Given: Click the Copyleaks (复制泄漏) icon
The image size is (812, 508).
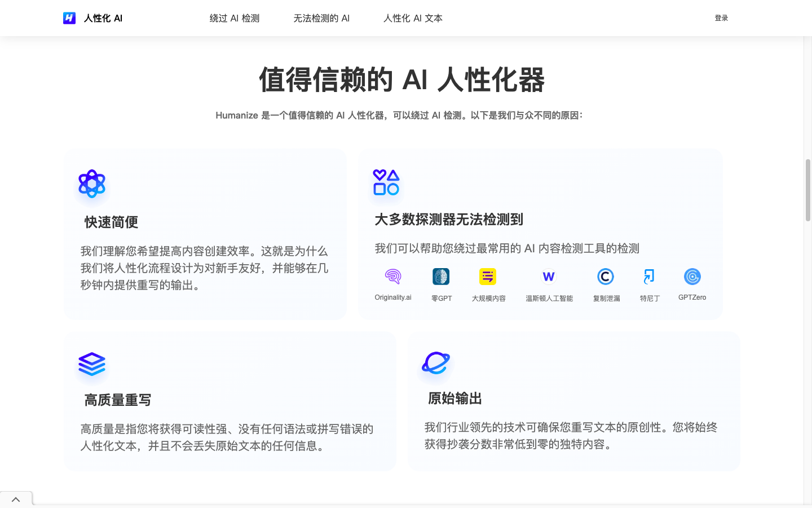Looking at the screenshot, I should click(606, 277).
